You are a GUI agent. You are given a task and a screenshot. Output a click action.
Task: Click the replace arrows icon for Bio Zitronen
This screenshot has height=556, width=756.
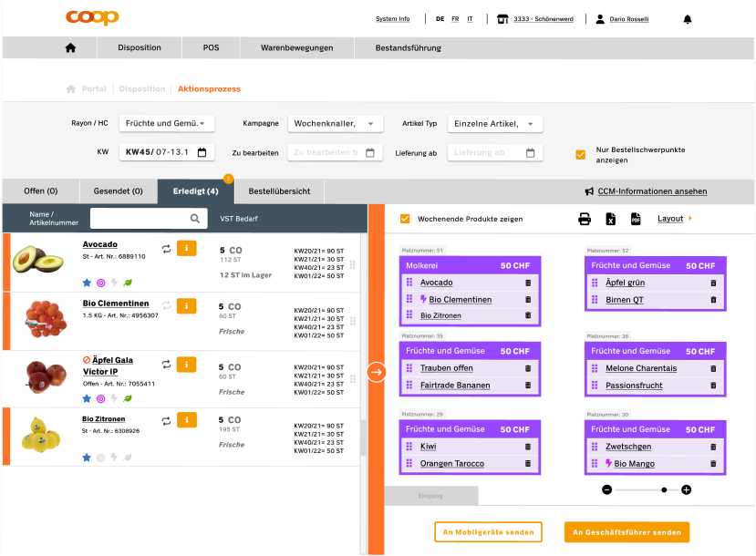[x=166, y=421]
